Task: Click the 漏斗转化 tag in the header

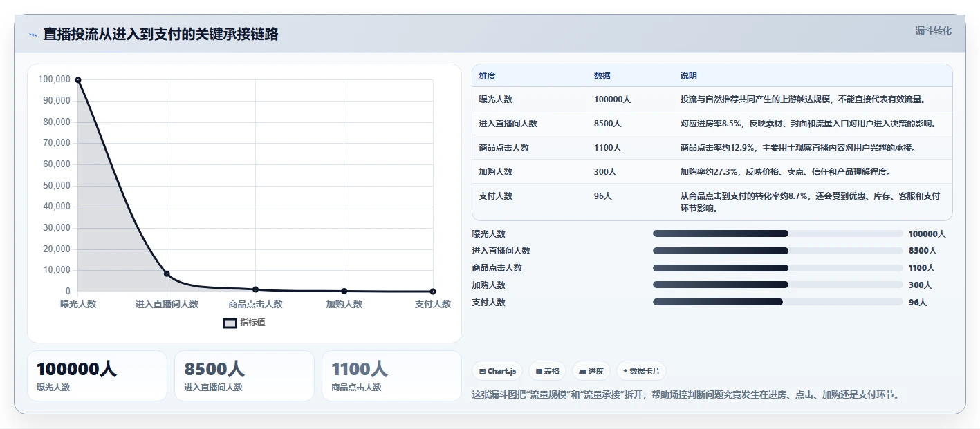Action: pyautogui.click(x=933, y=30)
